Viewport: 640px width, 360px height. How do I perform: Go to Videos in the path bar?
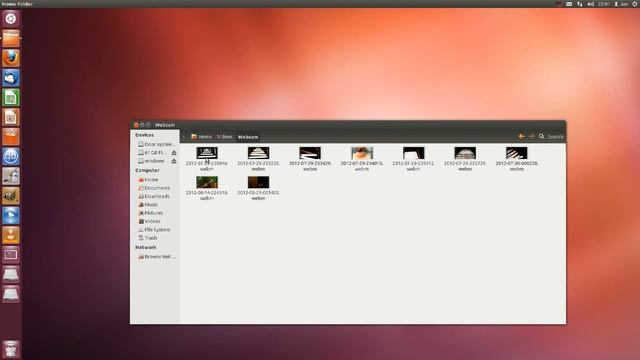pos(224,137)
